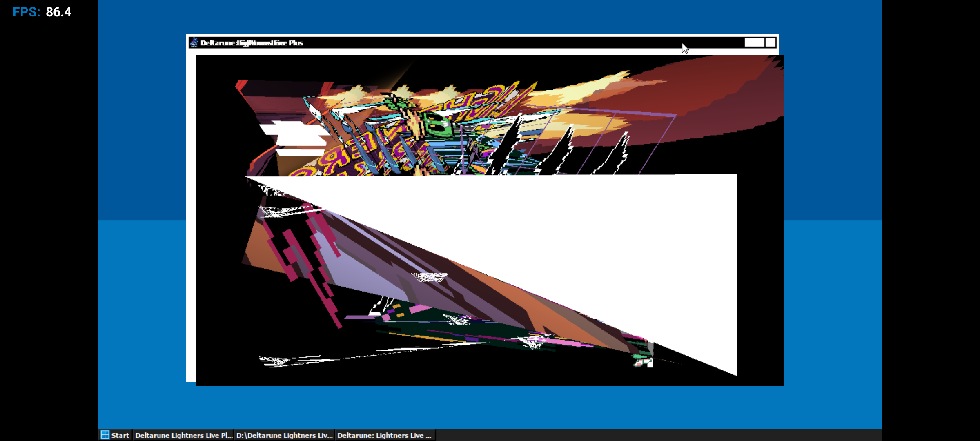Click the Deltarune app icon in title bar

click(194, 42)
